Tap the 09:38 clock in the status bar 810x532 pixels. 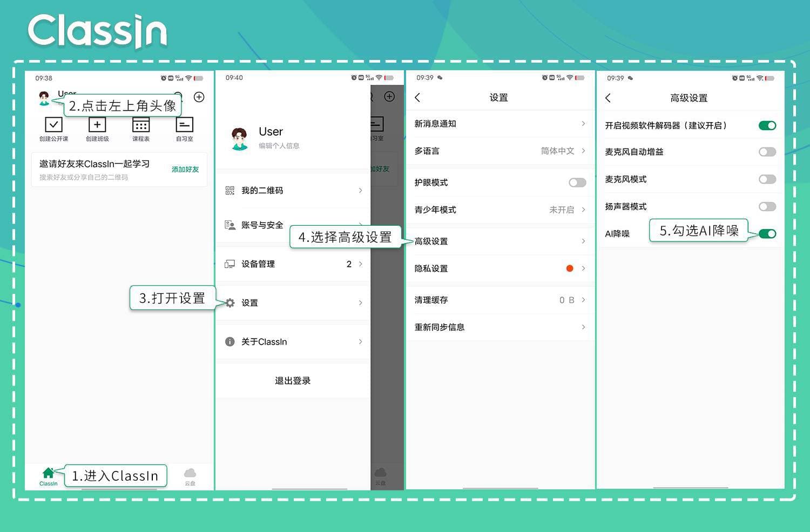(44, 78)
